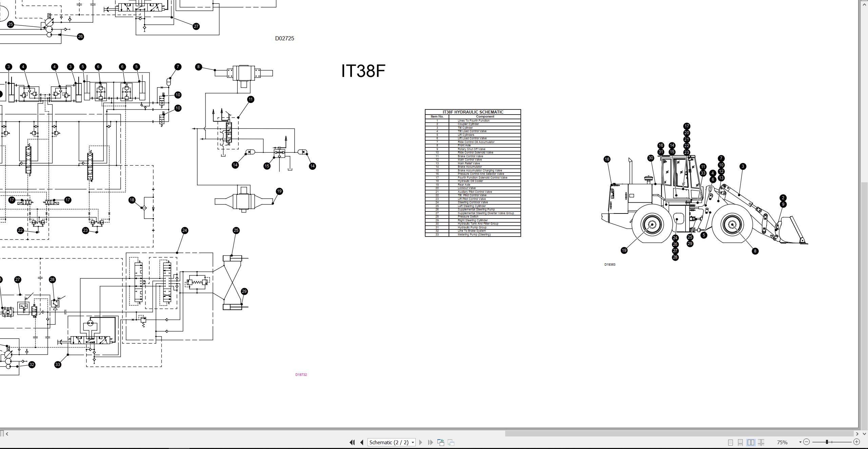This screenshot has height=449, width=868.
Task: Jump to the last page
Action: [x=431, y=442]
